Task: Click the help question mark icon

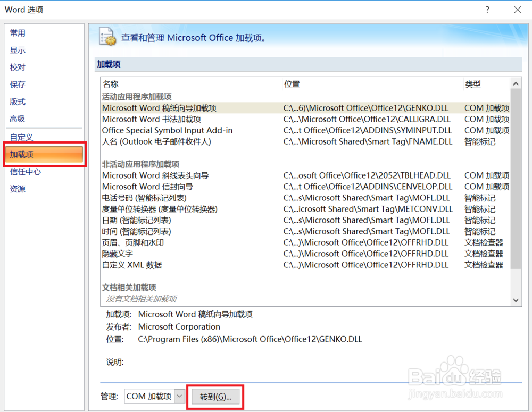Action: coord(487,10)
